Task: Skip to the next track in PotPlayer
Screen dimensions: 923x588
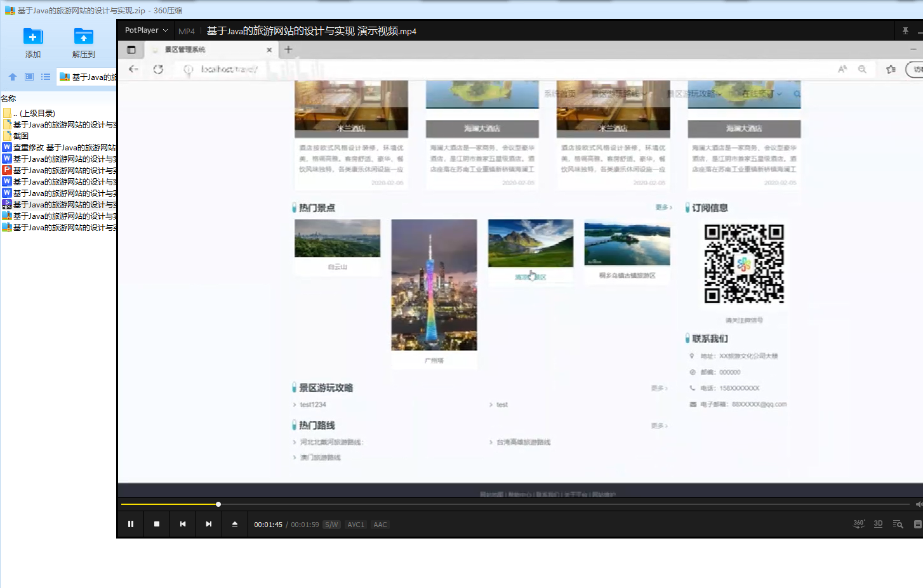Action: click(x=209, y=524)
